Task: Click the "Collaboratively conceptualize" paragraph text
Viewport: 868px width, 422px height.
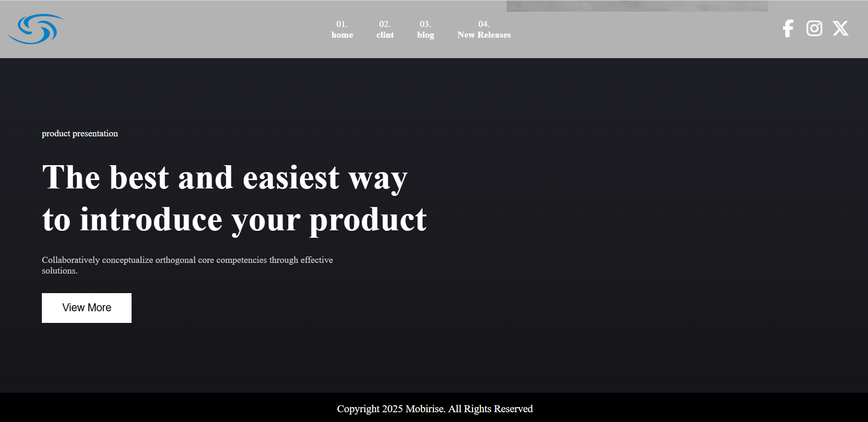Action: pos(187,265)
